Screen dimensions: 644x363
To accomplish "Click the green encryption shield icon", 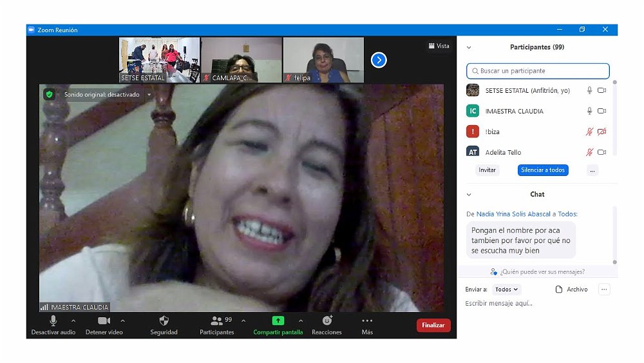I will point(49,94).
